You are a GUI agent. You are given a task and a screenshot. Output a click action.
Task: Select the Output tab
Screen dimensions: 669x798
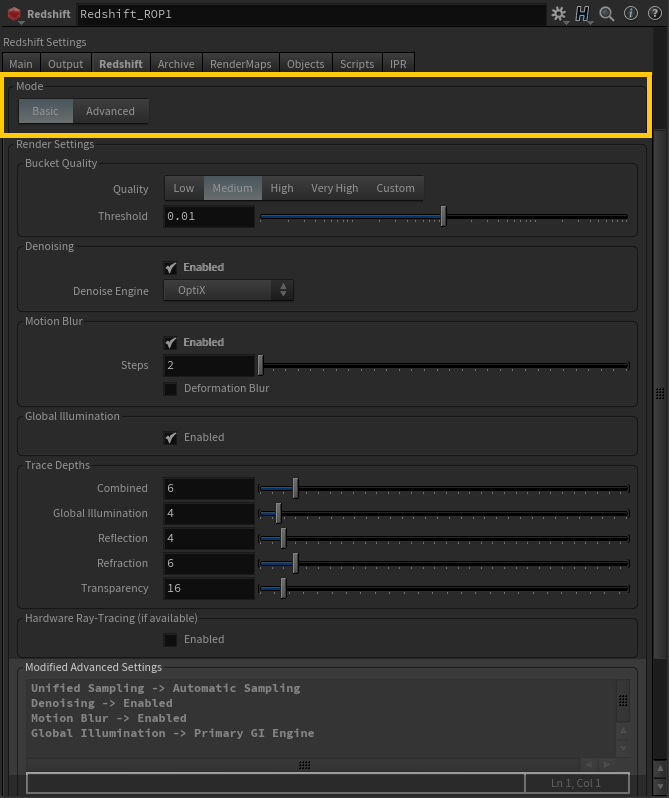(x=66, y=64)
